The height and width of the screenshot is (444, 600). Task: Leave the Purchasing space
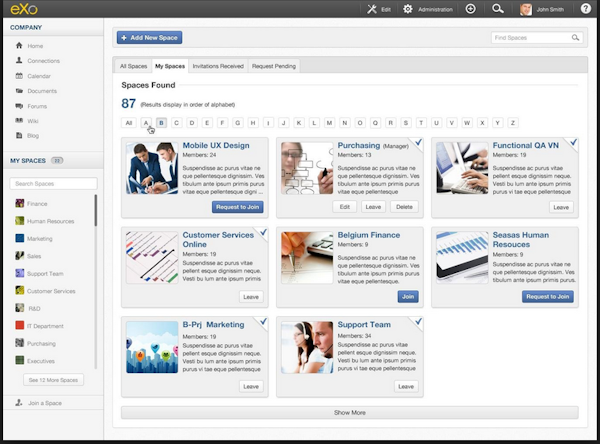click(x=373, y=207)
